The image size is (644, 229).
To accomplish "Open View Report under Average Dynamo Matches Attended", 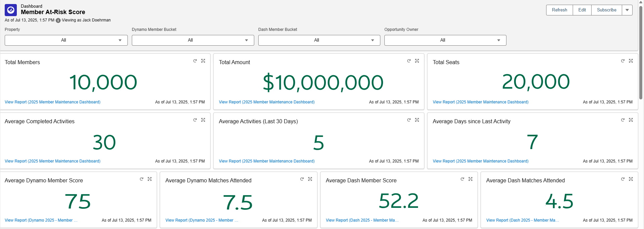I will 202,220.
